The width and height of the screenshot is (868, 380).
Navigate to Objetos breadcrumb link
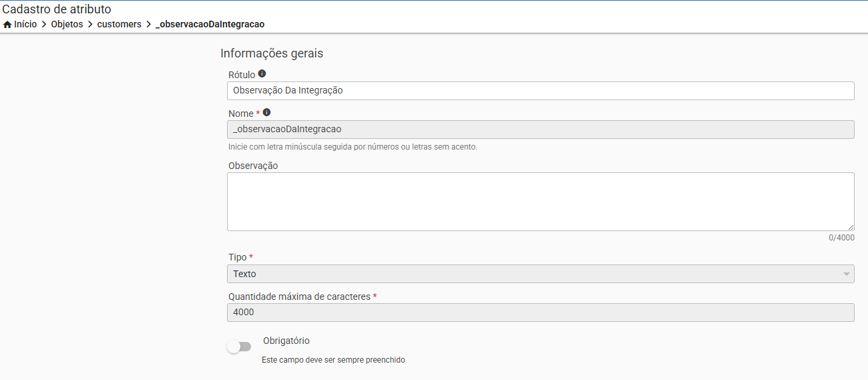click(x=67, y=24)
